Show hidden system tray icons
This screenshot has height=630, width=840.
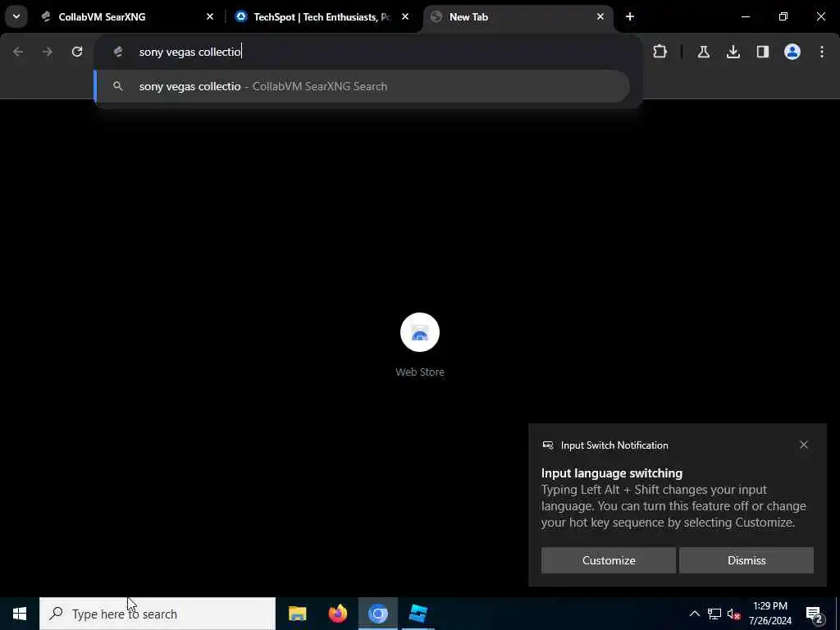pyautogui.click(x=694, y=614)
